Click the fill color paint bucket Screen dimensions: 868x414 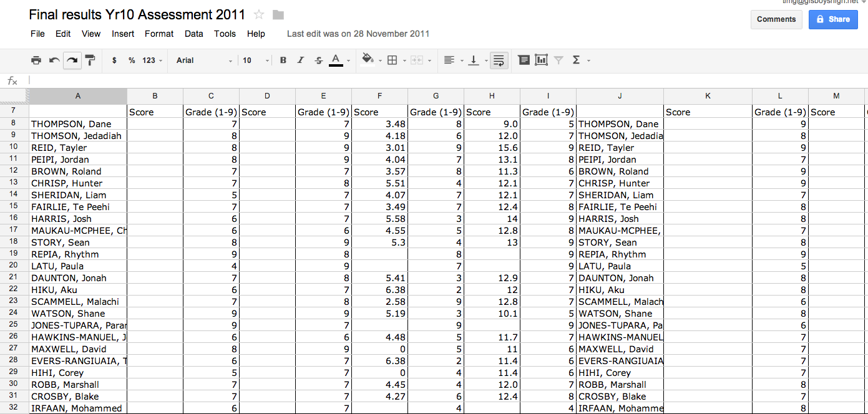coord(368,60)
